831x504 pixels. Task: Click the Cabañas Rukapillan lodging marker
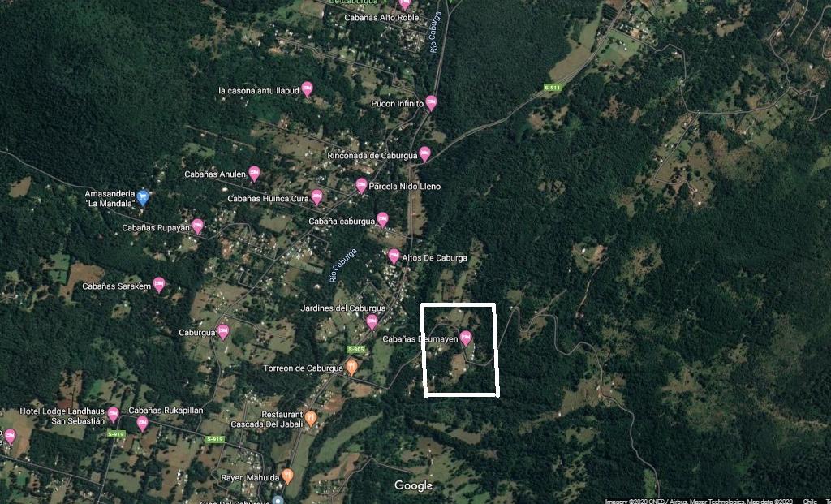143,424
